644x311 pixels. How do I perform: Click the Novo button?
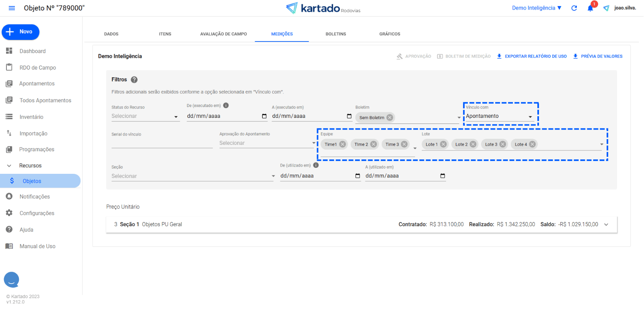point(21,32)
